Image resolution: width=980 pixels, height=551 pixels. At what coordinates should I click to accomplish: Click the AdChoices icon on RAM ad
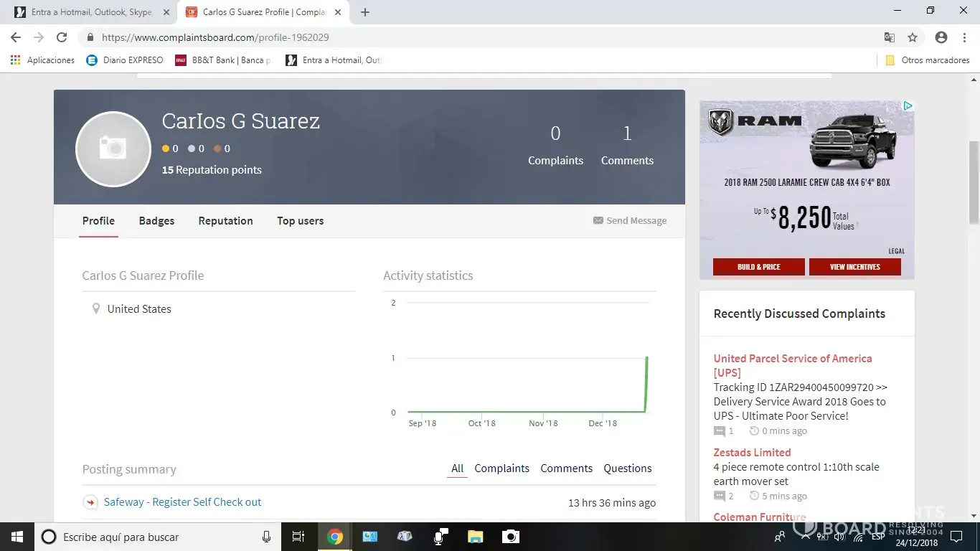[908, 106]
